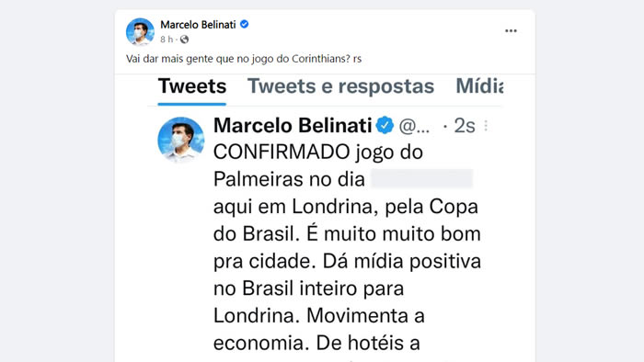
Task: Open Marcelo Belinati name link in post header
Action: coord(198,25)
